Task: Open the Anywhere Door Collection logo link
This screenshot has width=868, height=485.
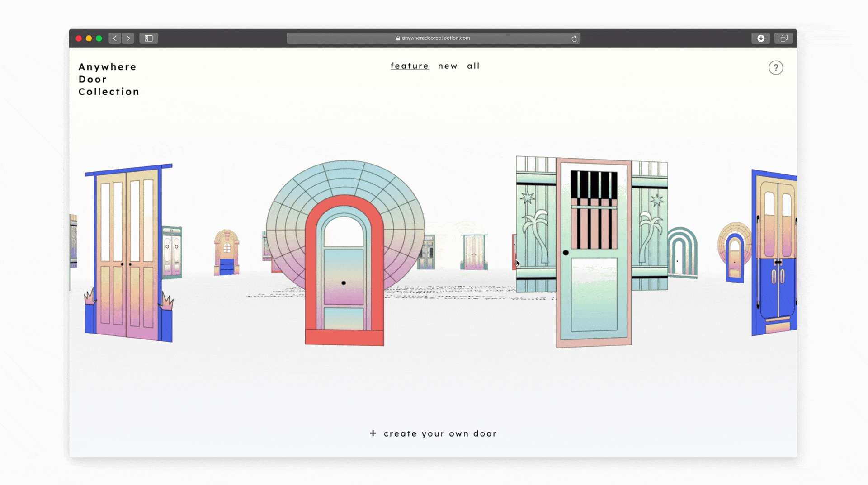Action: tap(109, 79)
